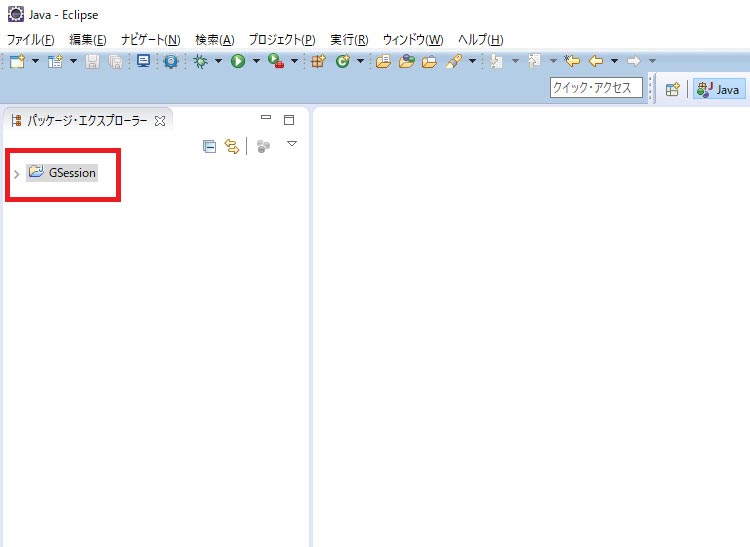Click the Forward arrow icon
The height and width of the screenshot is (547, 750).
click(633, 61)
